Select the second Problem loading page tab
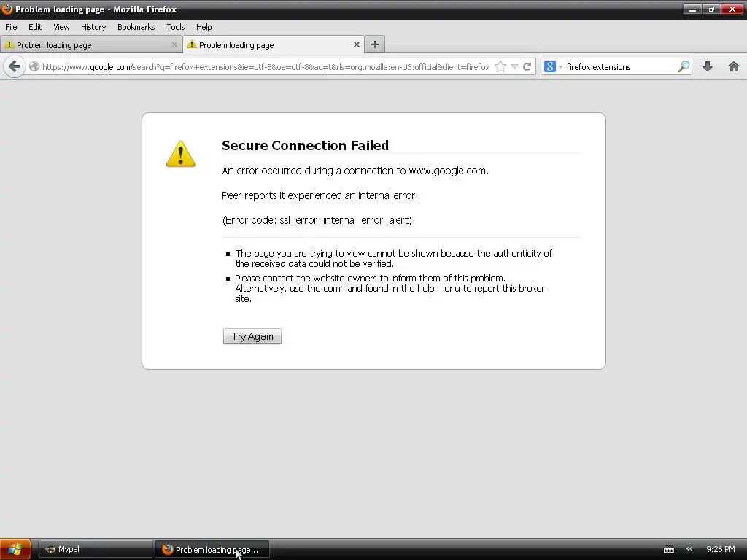747x560 pixels. coord(274,44)
